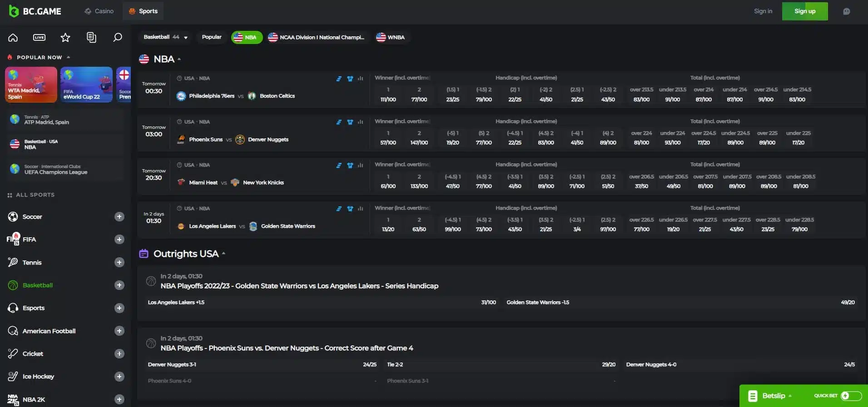Open the Basketball 44 dropdown
The height and width of the screenshot is (407, 868).
(x=165, y=37)
